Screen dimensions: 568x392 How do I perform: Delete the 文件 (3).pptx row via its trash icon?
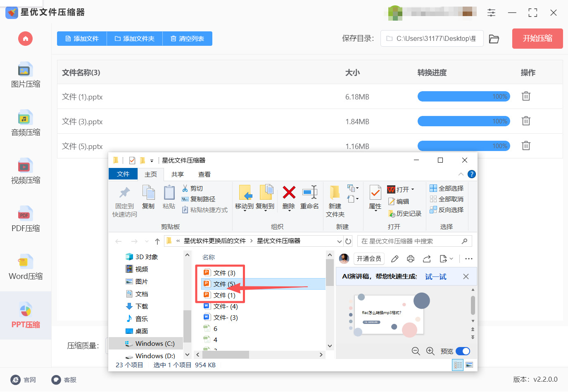[x=526, y=121]
